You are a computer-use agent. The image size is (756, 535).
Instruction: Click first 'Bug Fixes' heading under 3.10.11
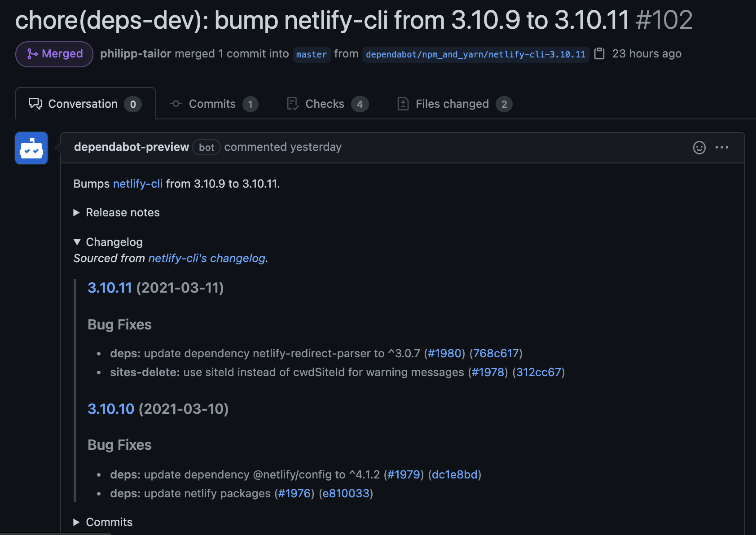click(x=120, y=325)
